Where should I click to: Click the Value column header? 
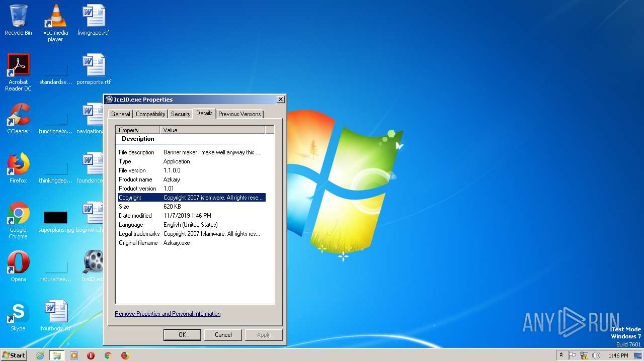coord(212,130)
